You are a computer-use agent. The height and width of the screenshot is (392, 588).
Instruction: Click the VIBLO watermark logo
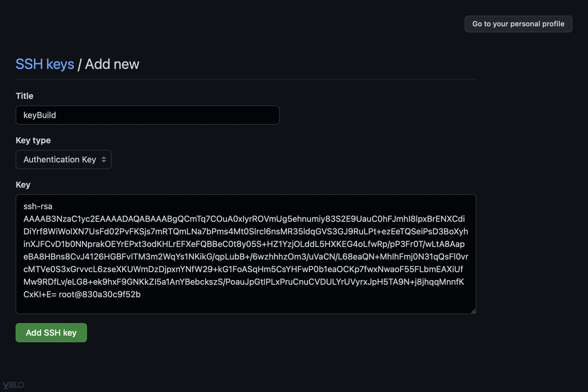(14, 385)
